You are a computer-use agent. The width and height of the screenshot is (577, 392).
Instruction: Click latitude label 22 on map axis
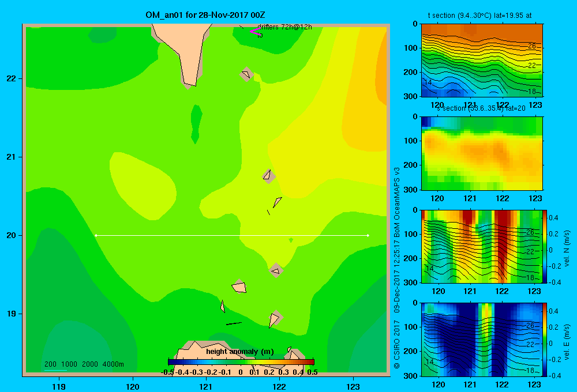[12, 79]
